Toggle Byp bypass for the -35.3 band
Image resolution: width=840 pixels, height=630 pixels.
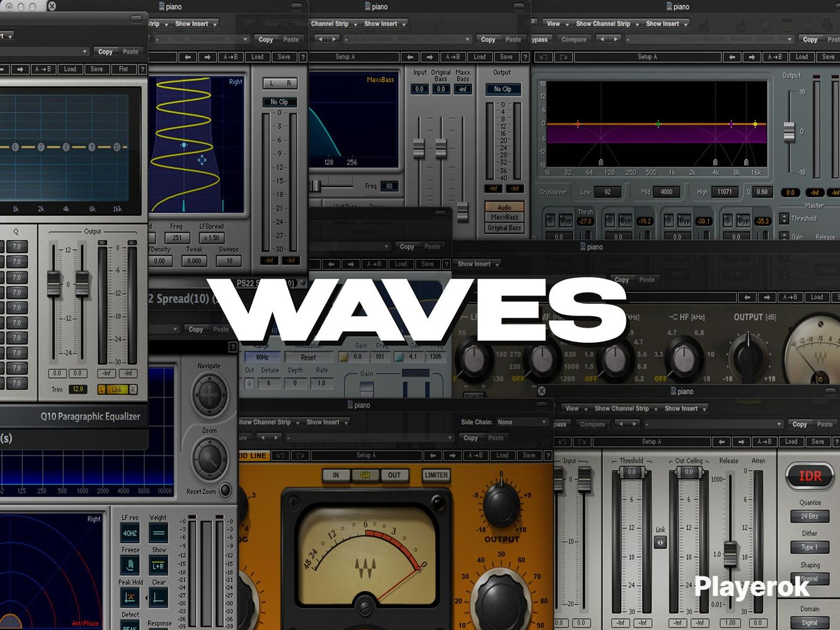pyautogui.click(x=743, y=221)
